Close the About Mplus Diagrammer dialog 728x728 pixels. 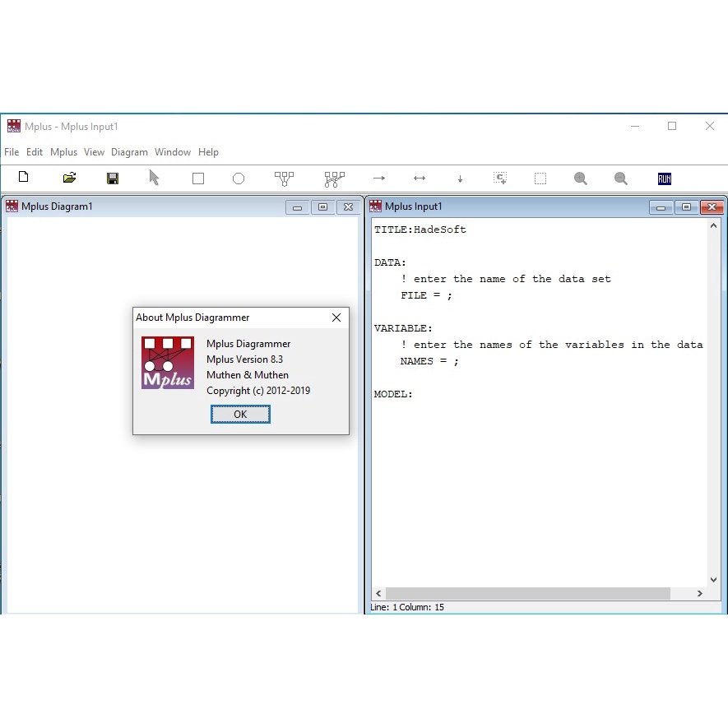coord(336,318)
